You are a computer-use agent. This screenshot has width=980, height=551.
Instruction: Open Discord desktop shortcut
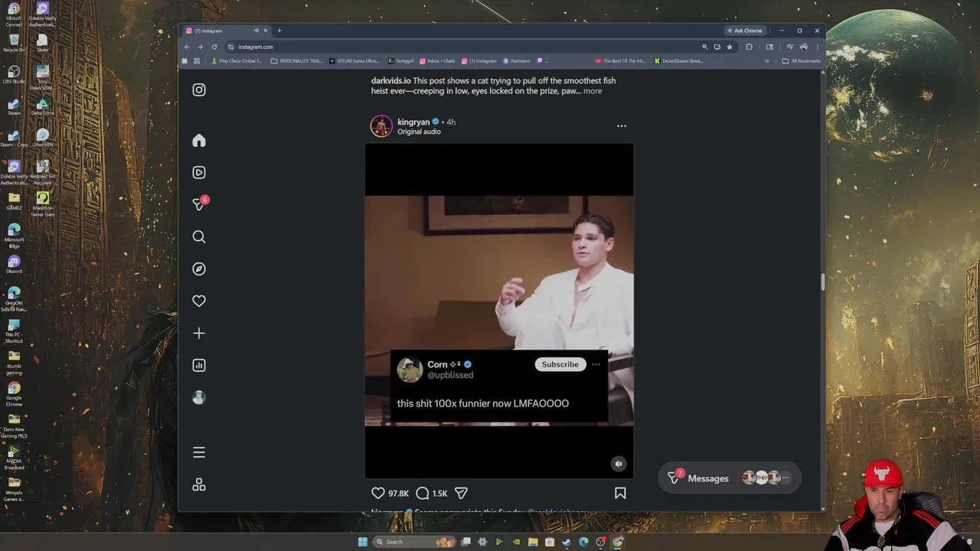click(14, 264)
